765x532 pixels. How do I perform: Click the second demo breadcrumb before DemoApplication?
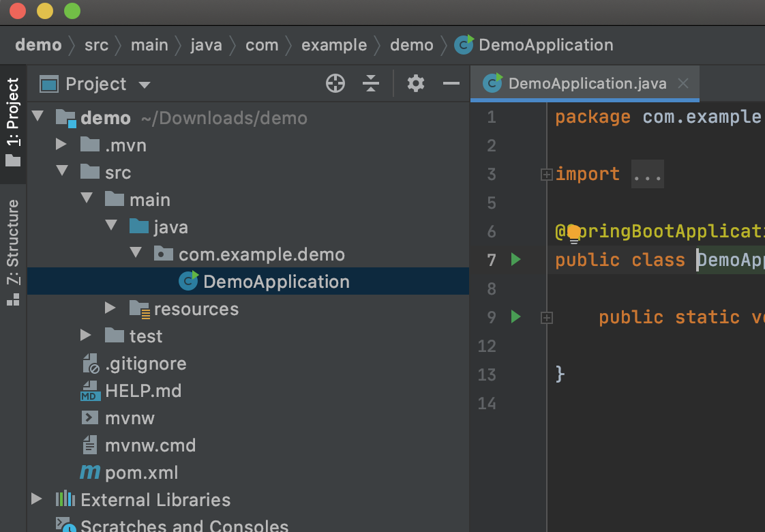pyautogui.click(x=412, y=45)
